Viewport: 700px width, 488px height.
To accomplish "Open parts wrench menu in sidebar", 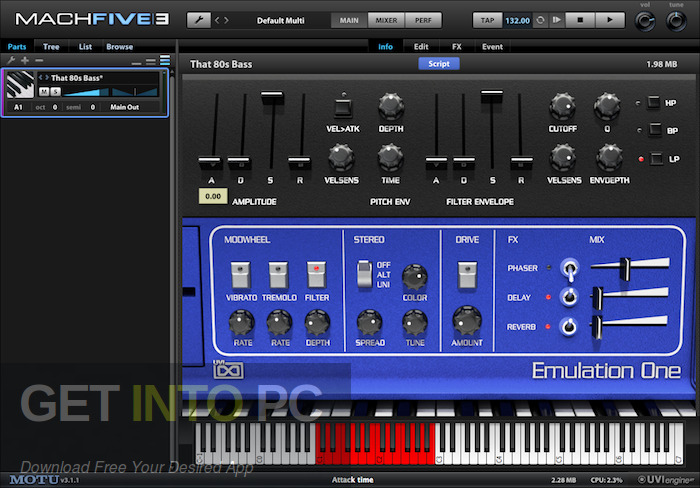I will pos(11,60).
